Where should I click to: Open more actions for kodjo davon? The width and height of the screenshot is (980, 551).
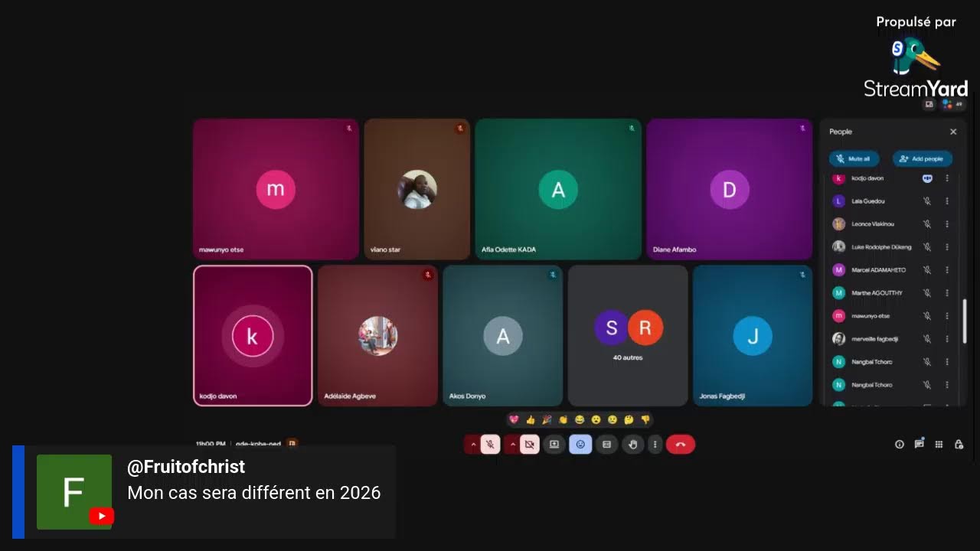[947, 178]
